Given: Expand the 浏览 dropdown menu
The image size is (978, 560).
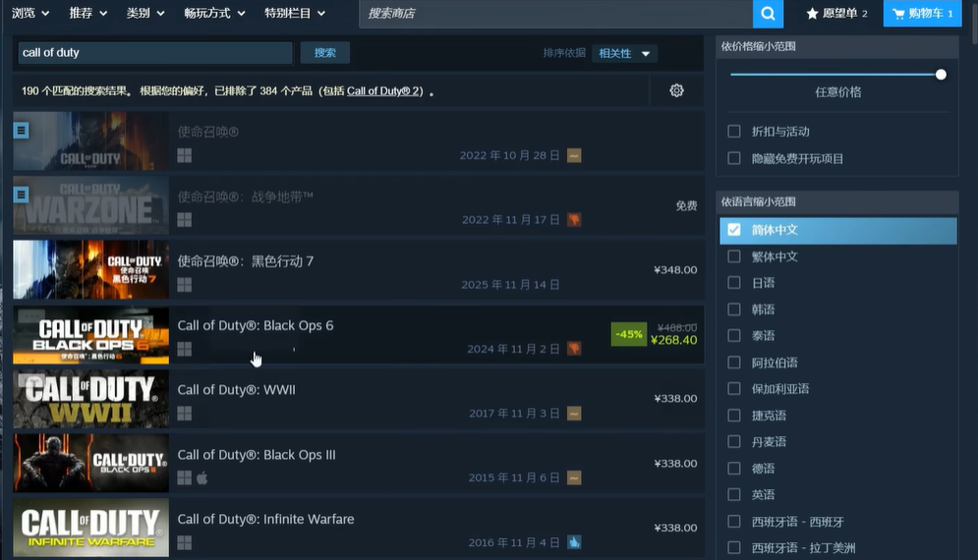Looking at the screenshot, I should pyautogui.click(x=30, y=14).
